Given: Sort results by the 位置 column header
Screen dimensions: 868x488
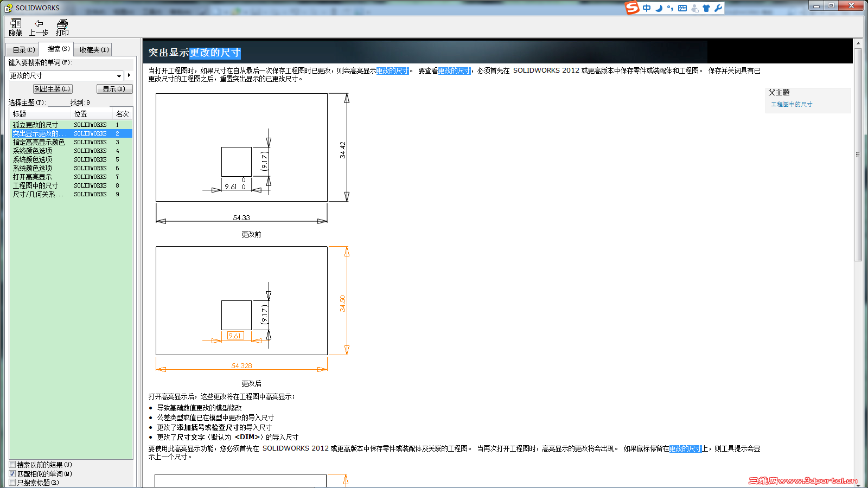Looking at the screenshot, I should point(92,114).
